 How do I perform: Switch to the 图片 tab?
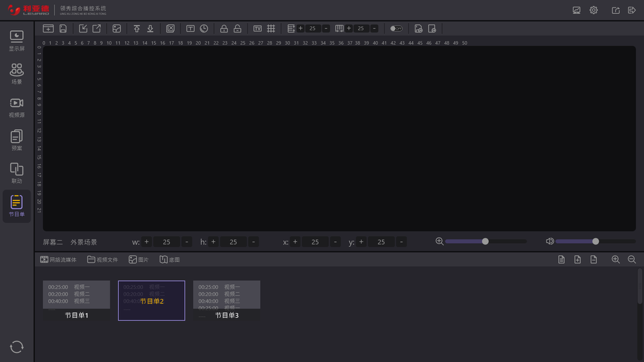pos(138,259)
